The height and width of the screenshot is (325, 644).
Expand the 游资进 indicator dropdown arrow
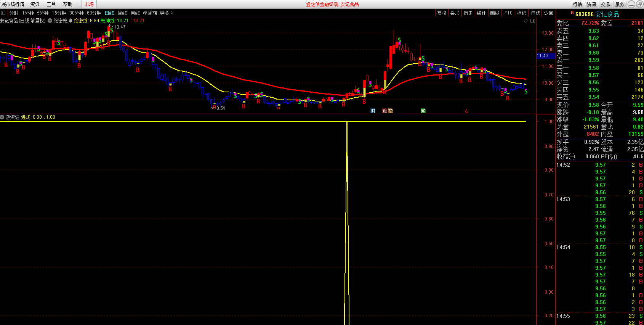[x=2, y=117]
